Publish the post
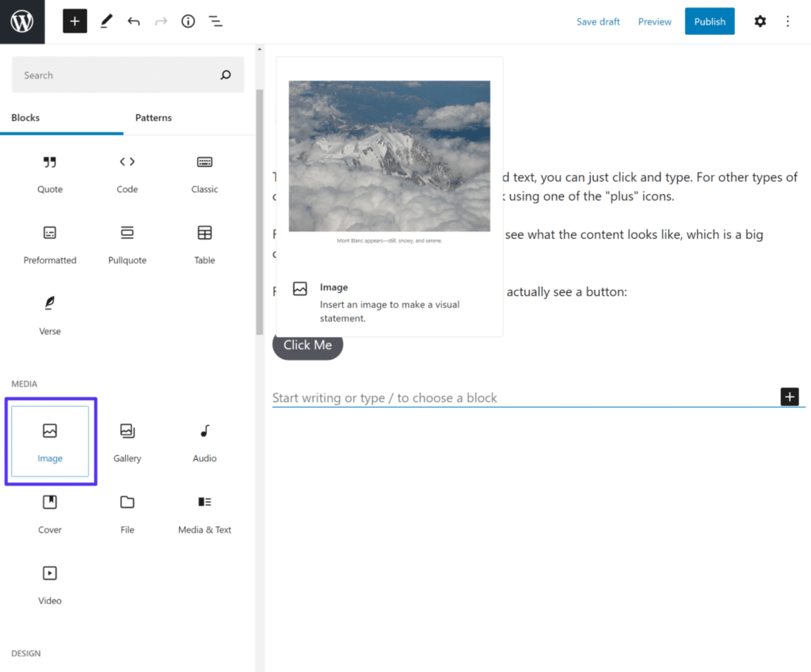The width and height of the screenshot is (811, 672). click(709, 21)
